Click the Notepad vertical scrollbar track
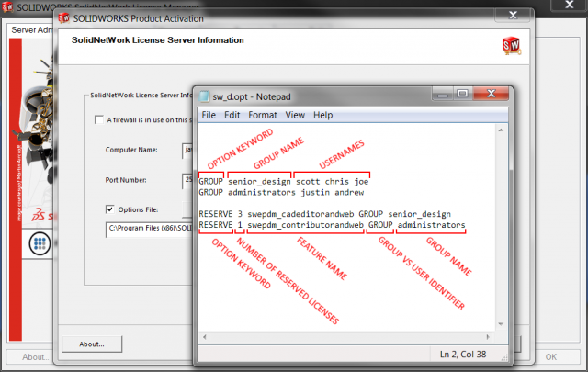The width and height of the screenshot is (588, 372). click(x=501, y=227)
